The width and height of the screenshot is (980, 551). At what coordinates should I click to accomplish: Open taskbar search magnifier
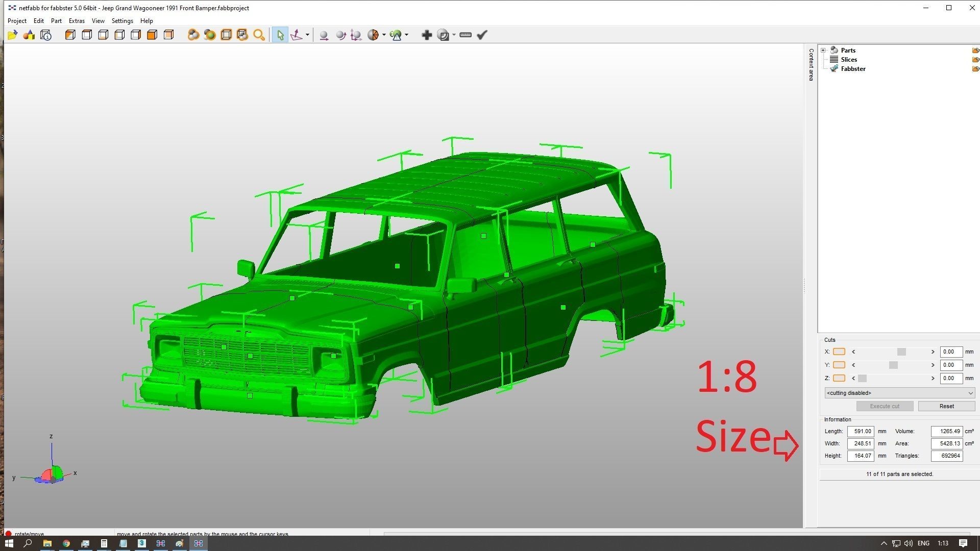[x=28, y=543]
